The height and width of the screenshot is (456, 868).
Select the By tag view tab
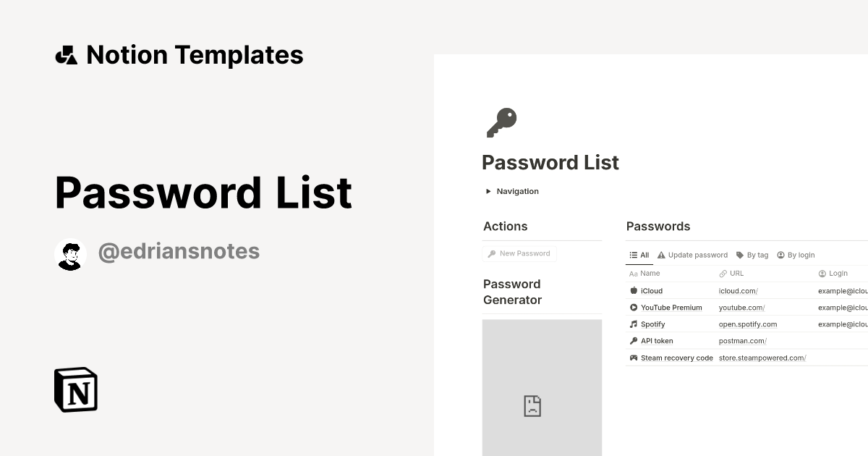(x=752, y=255)
